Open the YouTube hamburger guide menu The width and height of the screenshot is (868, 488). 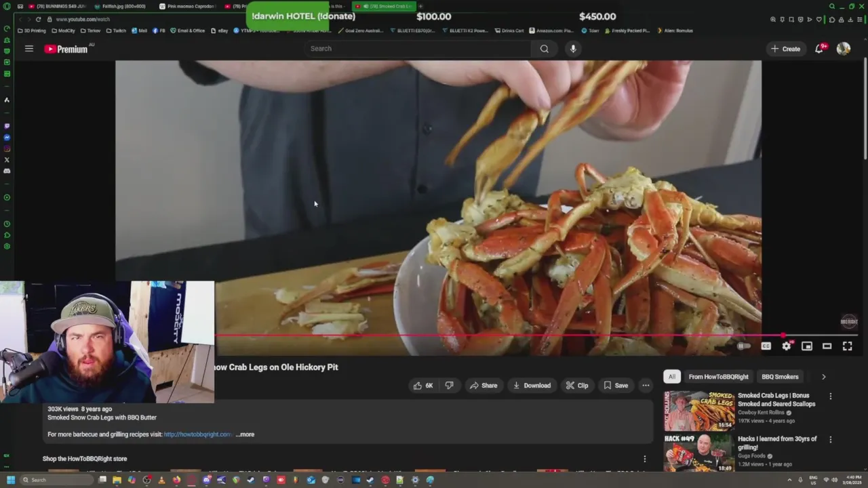tap(29, 49)
